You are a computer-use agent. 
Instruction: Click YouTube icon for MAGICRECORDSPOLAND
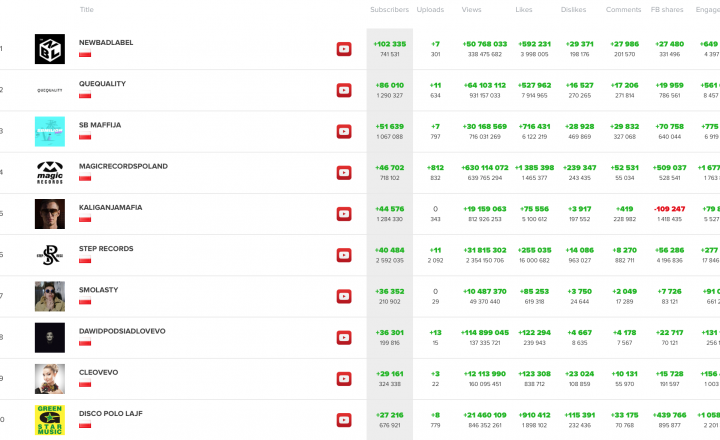click(x=344, y=172)
